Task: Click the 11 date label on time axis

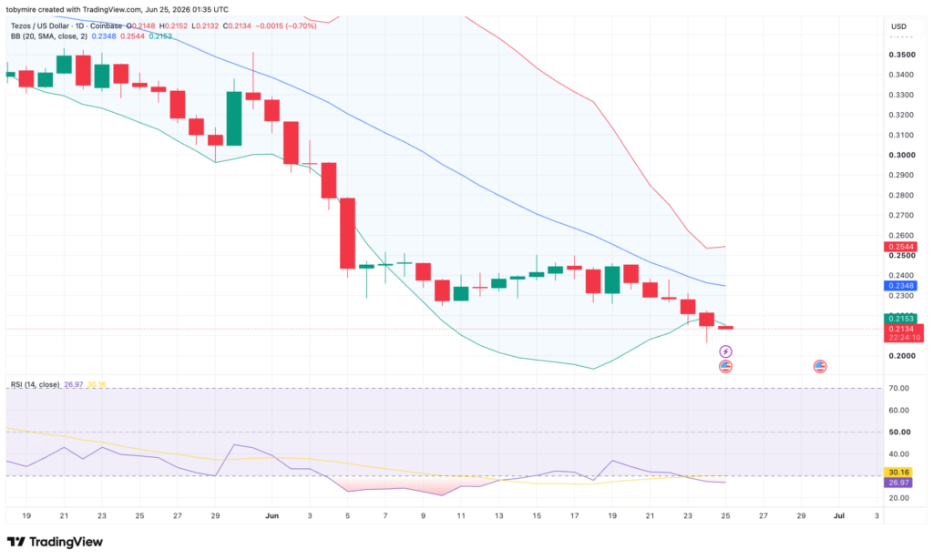Action: tap(460, 516)
